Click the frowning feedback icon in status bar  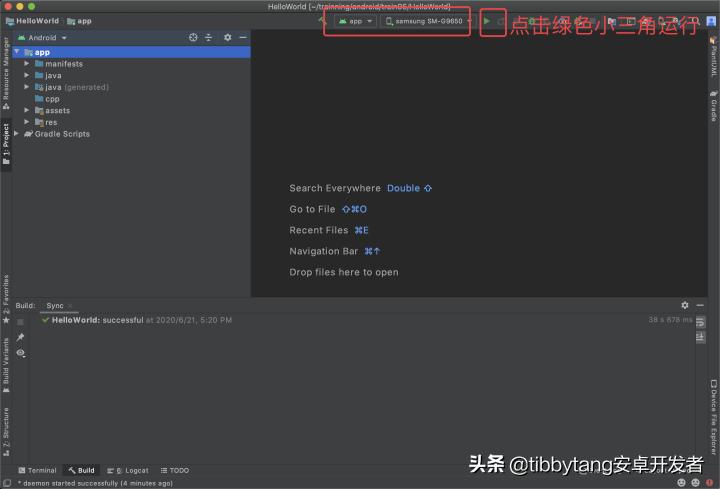[696, 483]
